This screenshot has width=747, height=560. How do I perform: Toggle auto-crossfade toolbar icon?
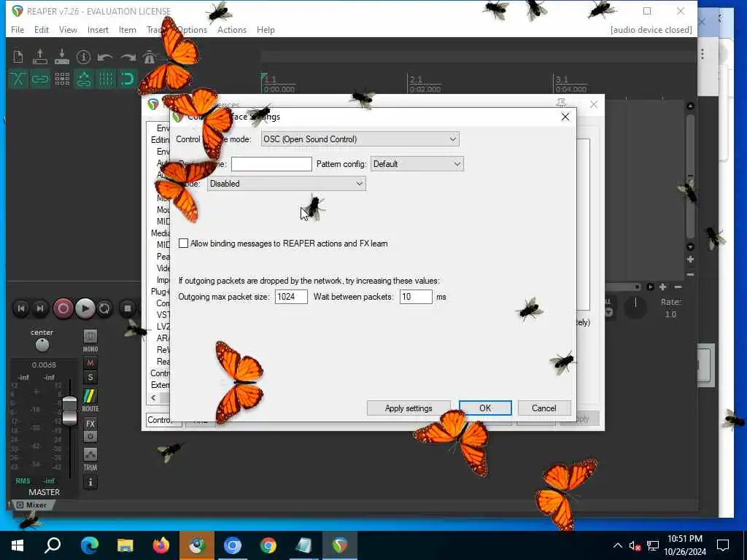pos(18,79)
